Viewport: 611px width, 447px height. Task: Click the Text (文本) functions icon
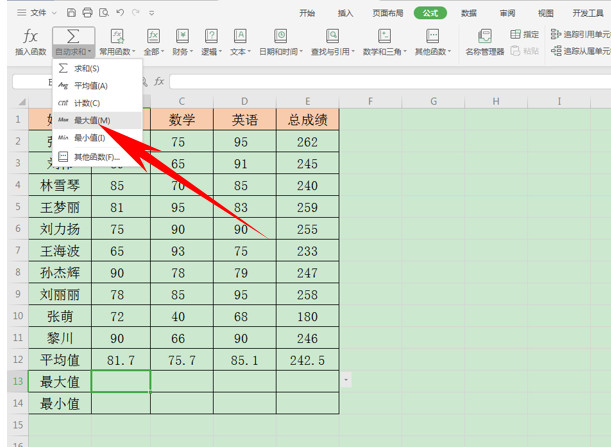click(240, 40)
